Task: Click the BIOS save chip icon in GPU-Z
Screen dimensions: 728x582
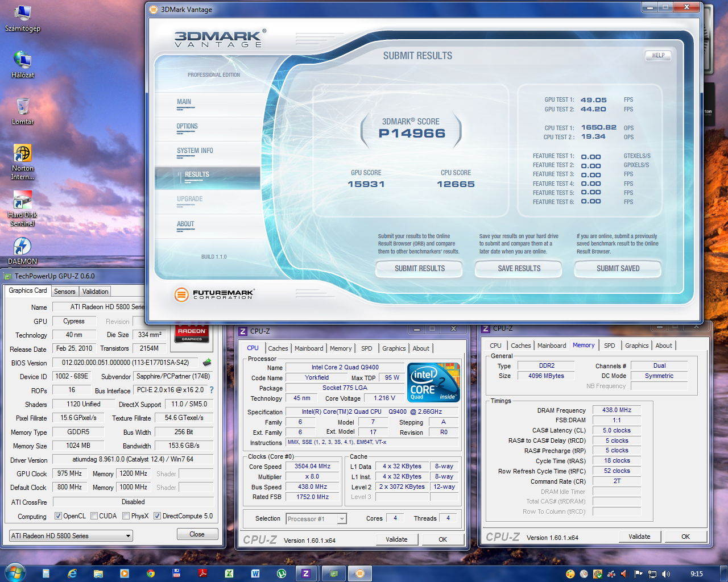Action: click(x=207, y=363)
